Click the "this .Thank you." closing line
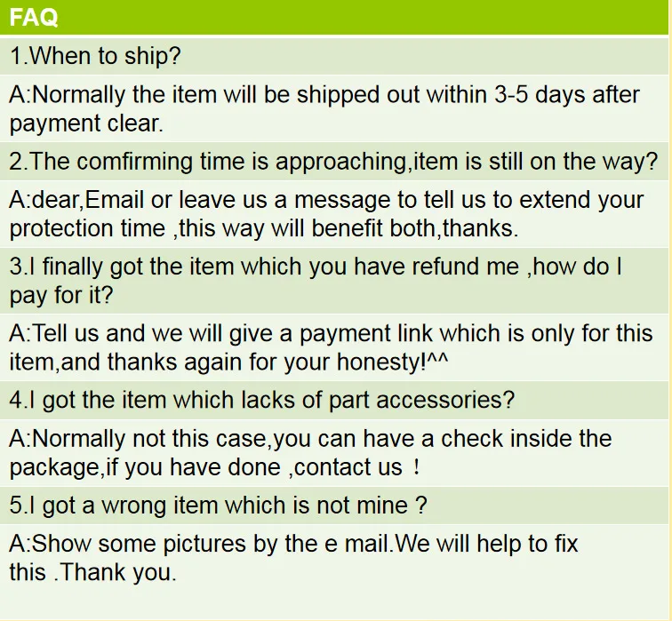 click(x=92, y=572)
